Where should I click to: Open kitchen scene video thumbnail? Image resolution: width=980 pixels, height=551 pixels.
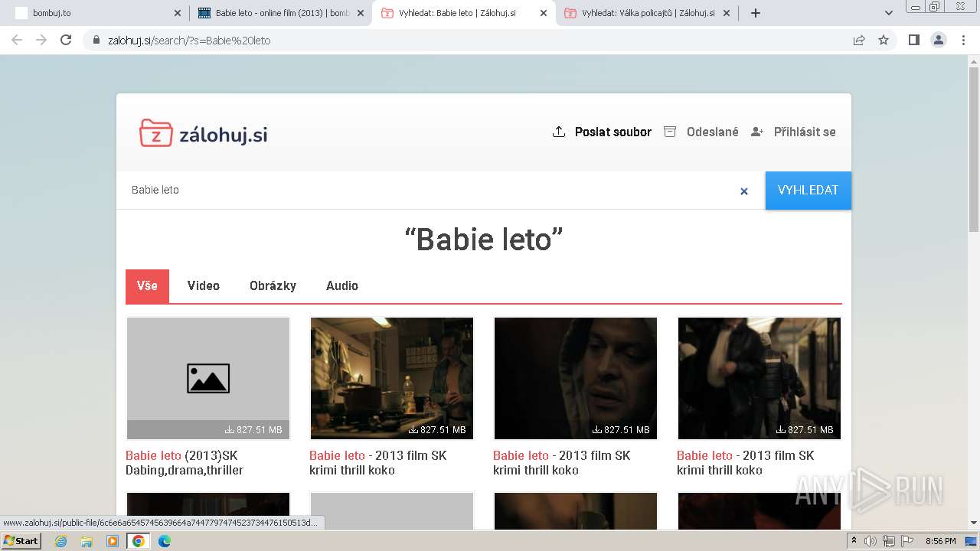392,378
